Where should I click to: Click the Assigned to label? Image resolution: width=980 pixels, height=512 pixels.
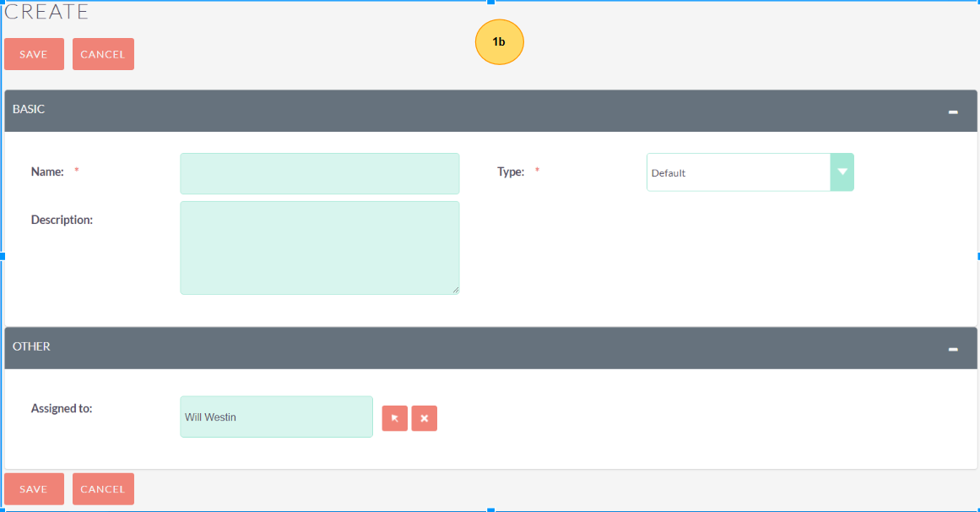(62, 408)
